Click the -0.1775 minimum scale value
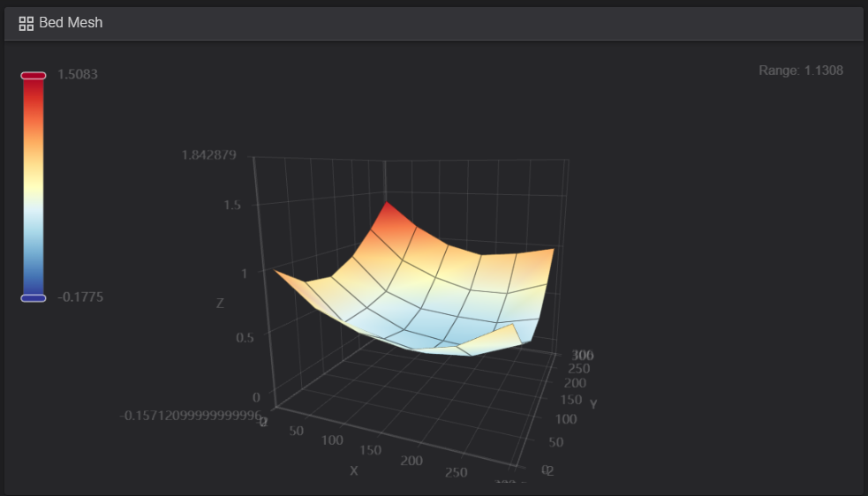 coord(80,297)
